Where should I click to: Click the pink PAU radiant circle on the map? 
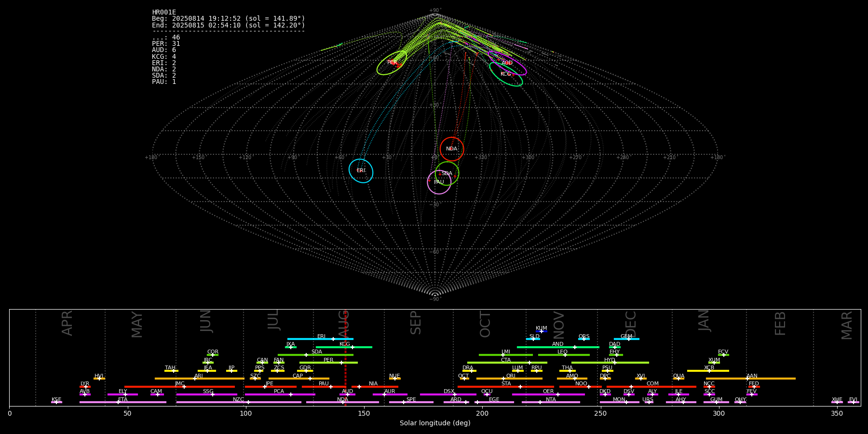tap(439, 182)
